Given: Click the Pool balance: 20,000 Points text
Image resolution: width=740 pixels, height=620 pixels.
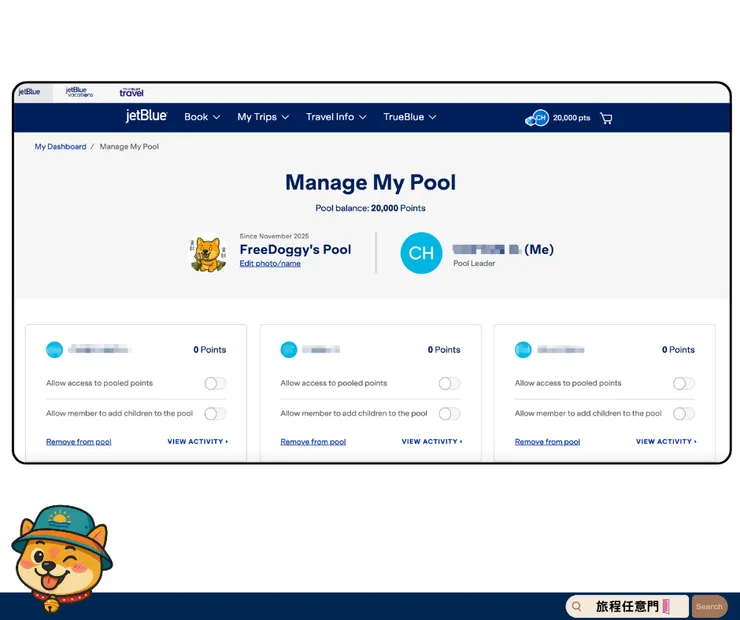Looking at the screenshot, I should point(370,208).
